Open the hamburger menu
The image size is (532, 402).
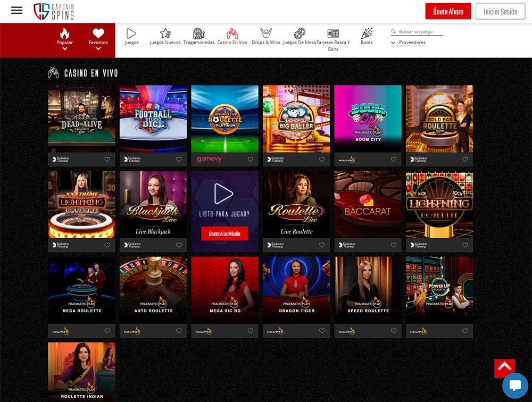tap(16, 11)
